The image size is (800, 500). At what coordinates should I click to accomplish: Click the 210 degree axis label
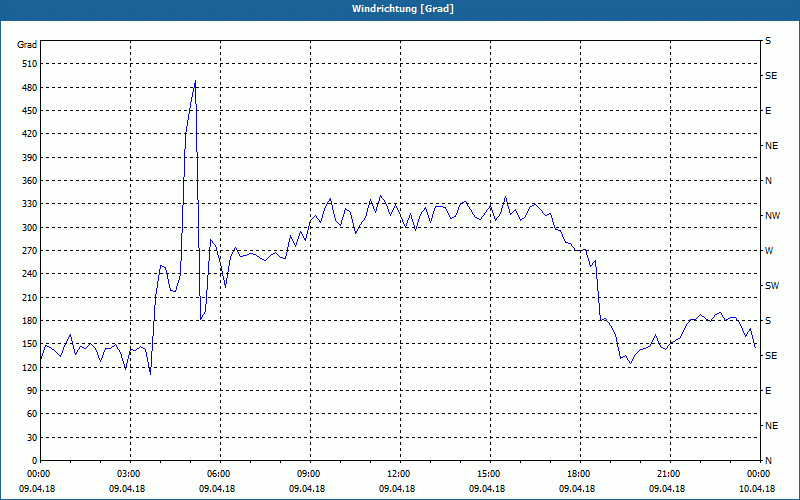click(30, 297)
